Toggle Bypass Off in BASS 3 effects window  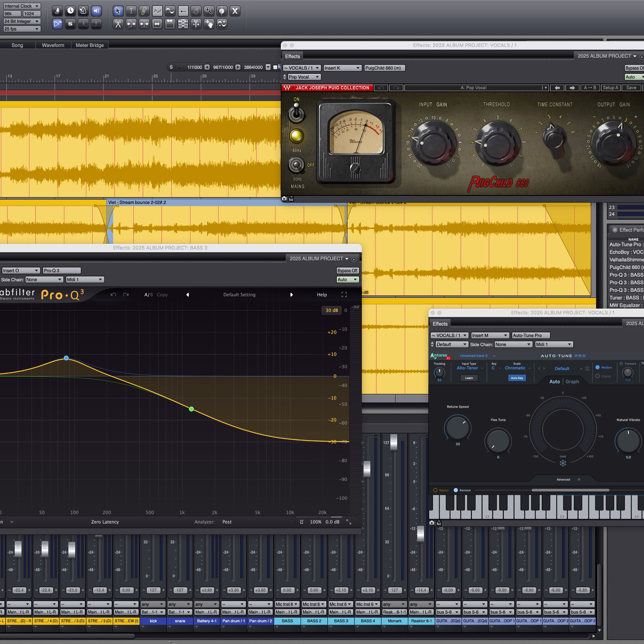click(x=347, y=270)
